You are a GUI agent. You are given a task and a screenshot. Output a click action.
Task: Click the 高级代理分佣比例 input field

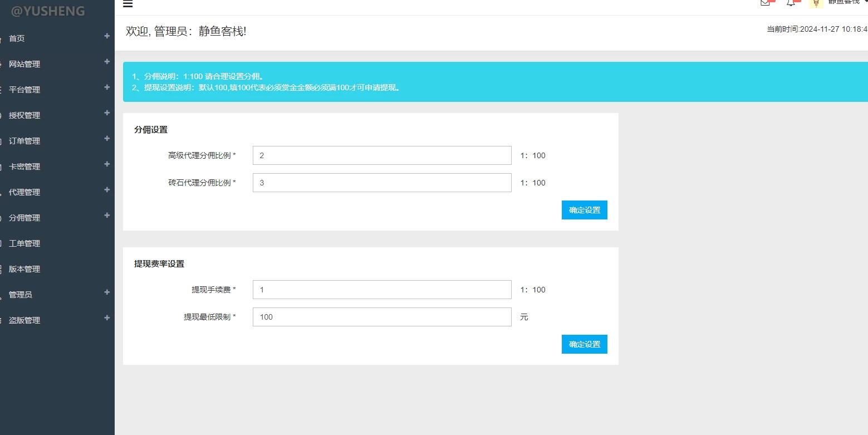381,155
